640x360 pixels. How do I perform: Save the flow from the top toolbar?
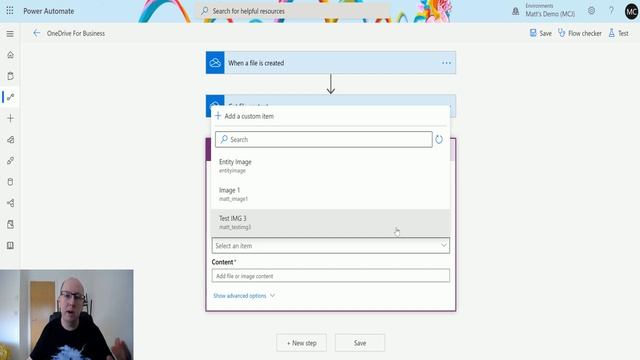point(540,33)
